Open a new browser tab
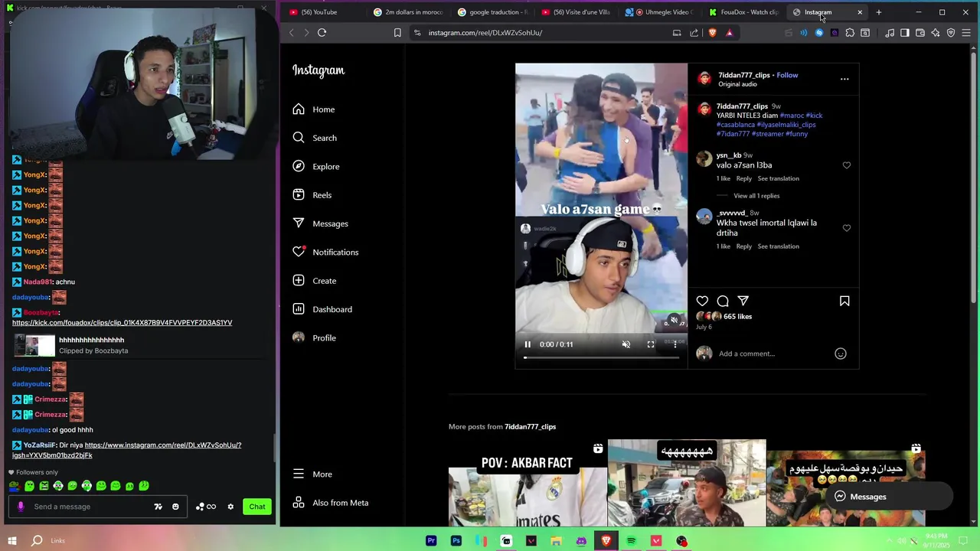The height and width of the screenshot is (551, 980). click(x=878, y=12)
